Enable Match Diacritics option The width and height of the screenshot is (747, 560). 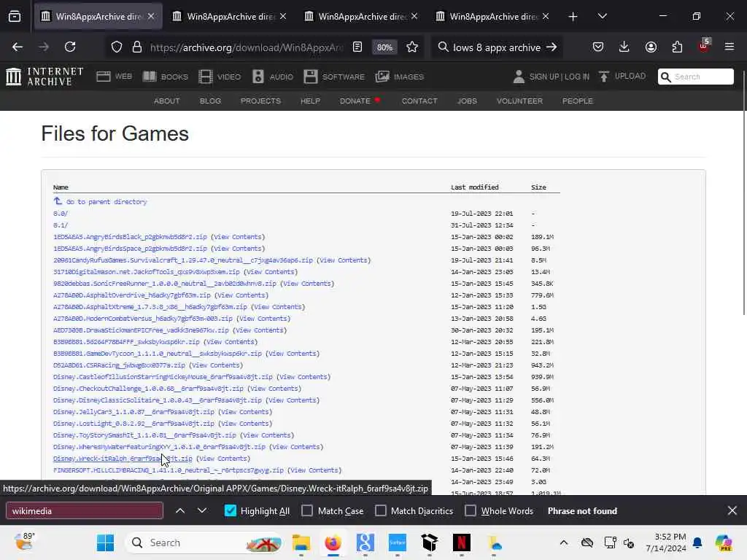[x=381, y=510]
